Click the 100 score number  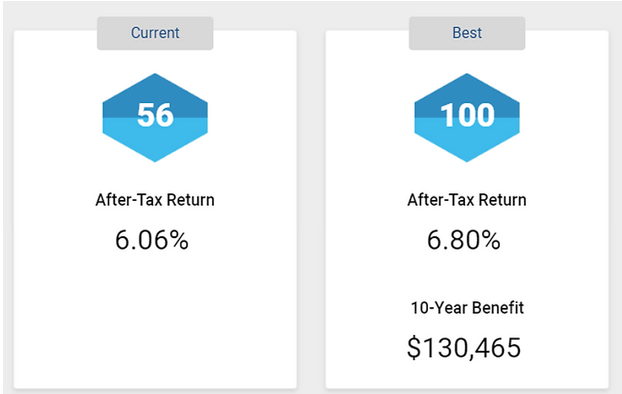click(467, 115)
